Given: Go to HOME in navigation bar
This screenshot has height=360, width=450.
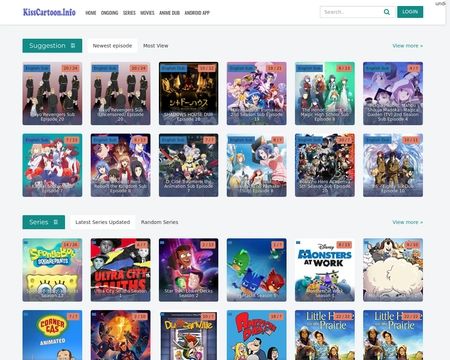Looking at the screenshot, I should click(91, 13).
